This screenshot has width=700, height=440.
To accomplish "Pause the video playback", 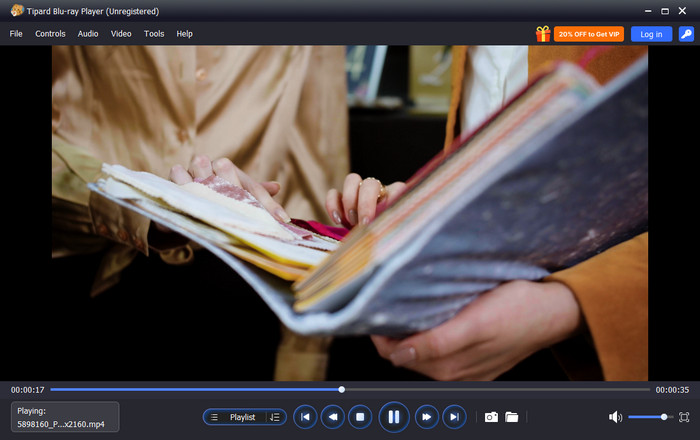I will pyautogui.click(x=393, y=417).
